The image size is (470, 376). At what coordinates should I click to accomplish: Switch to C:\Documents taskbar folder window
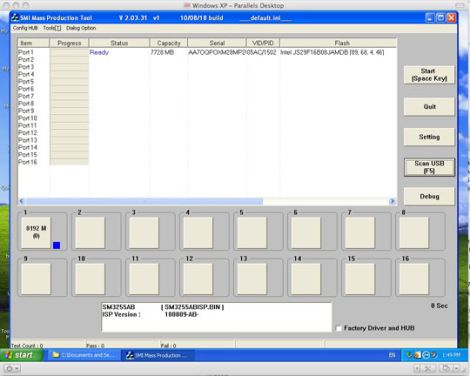[x=84, y=355]
